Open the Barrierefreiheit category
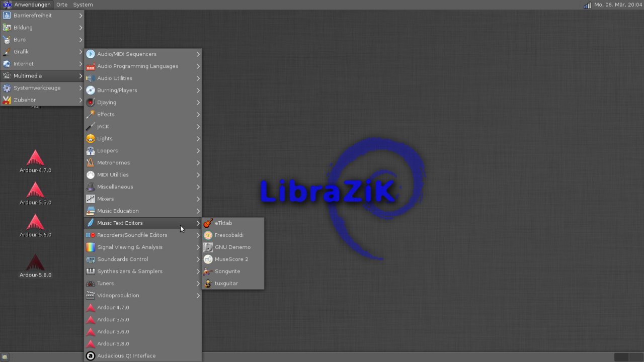The width and height of the screenshot is (644, 362). (42, 16)
